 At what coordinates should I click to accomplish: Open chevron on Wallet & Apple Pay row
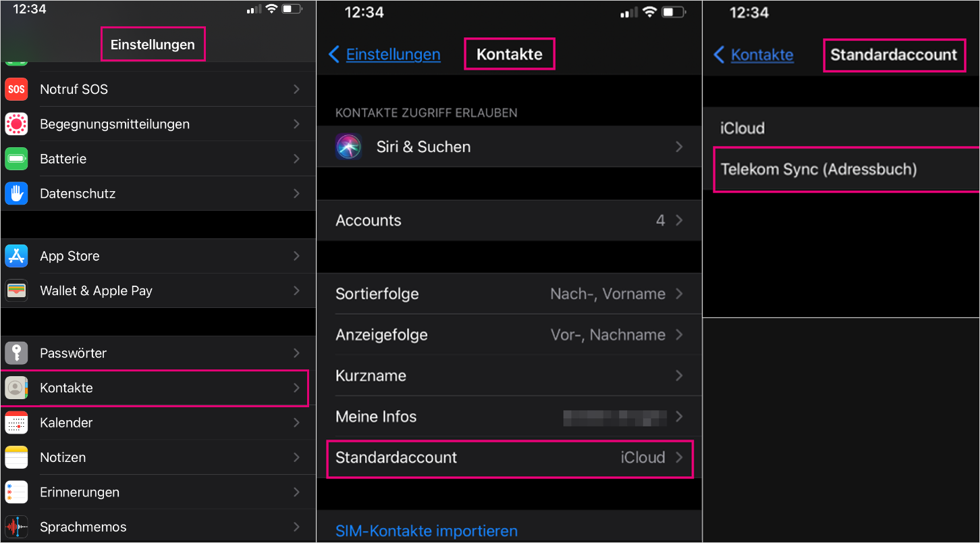coord(296,291)
